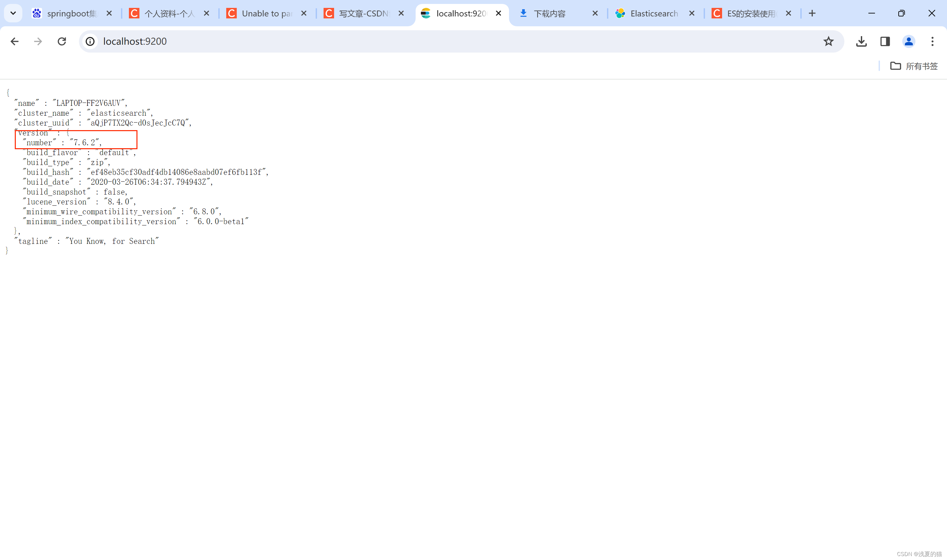947x560 pixels.
Task: Open the Unable to parse tab
Action: pos(266,13)
